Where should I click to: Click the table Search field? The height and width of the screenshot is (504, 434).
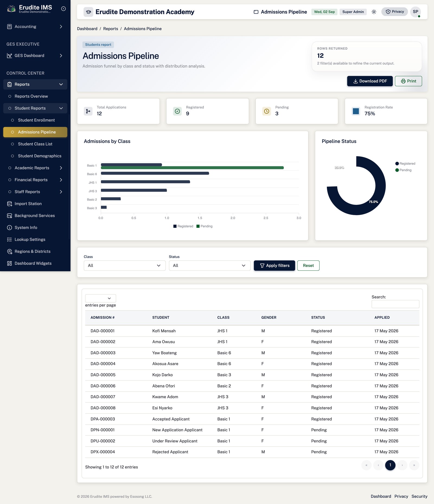point(395,304)
